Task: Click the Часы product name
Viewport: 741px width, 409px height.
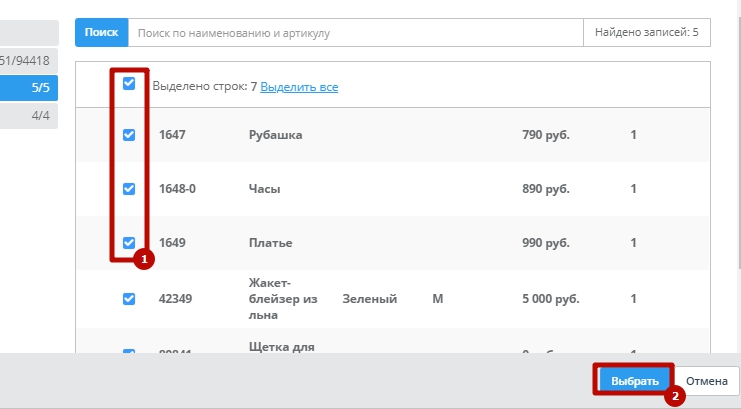Action: point(264,189)
